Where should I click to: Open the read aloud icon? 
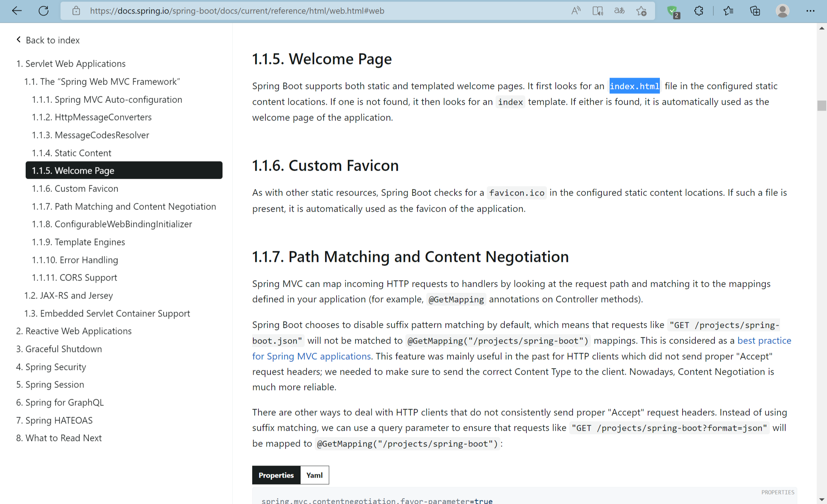[x=576, y=11]
